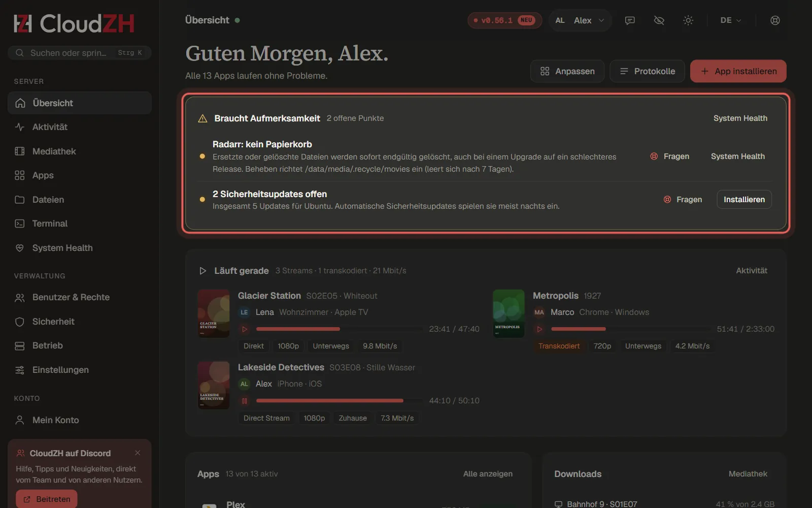Open System Health link in Radarr row

(738, 156)
